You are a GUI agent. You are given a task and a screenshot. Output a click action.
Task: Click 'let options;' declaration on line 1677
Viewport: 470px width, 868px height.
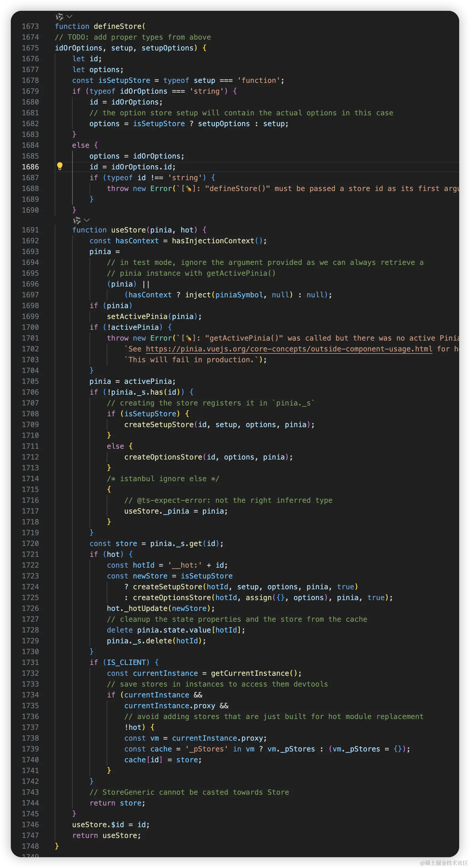[x=98, y=69]
